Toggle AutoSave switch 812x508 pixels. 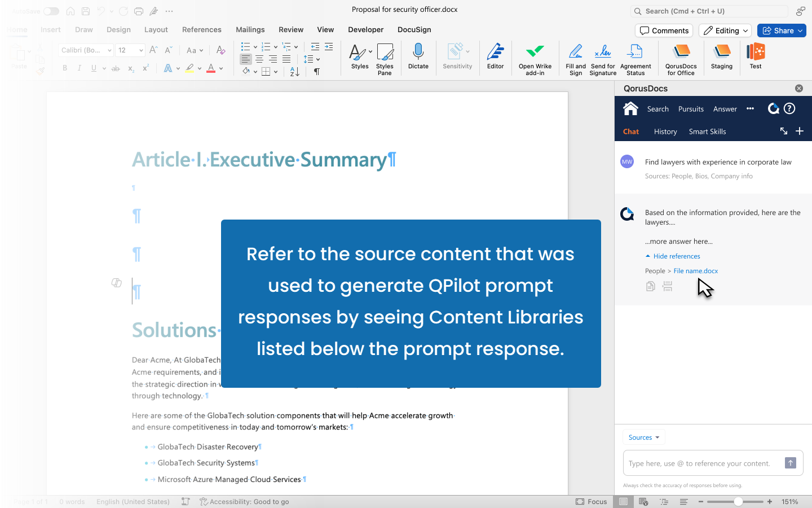coord(51,11)
